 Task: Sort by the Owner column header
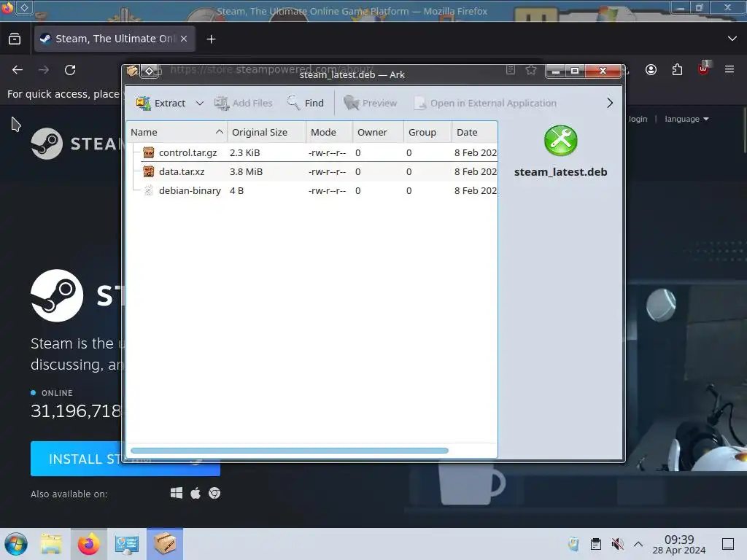[x=379, y=133]
